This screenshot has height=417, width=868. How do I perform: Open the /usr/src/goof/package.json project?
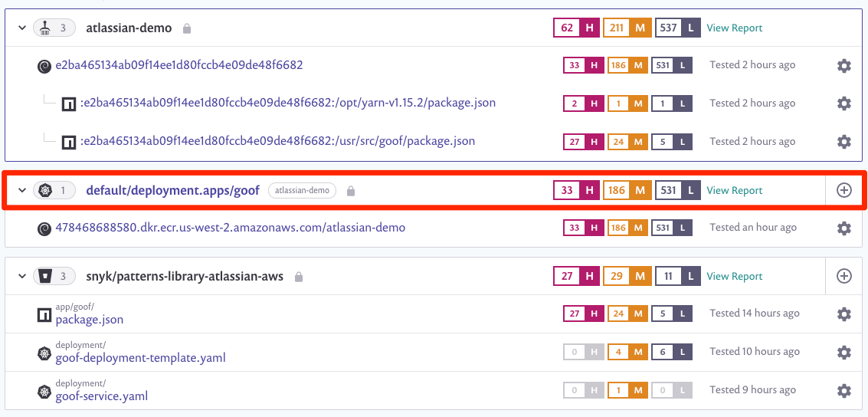tap(277, 141)
